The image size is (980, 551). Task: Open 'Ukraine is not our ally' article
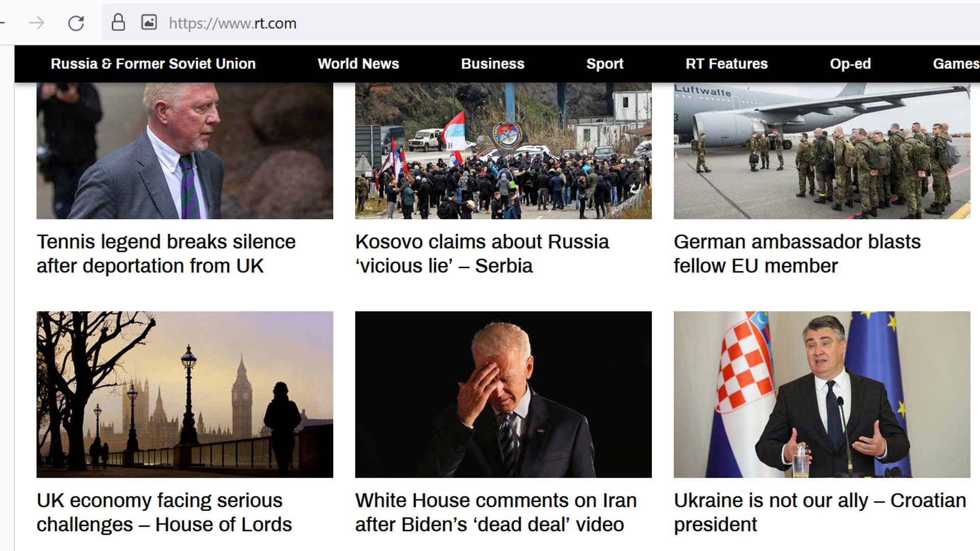[x=820, y=512]
